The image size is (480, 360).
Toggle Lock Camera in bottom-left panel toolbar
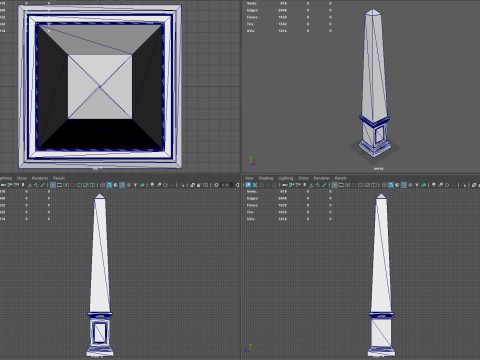click(x=10, y=185)
